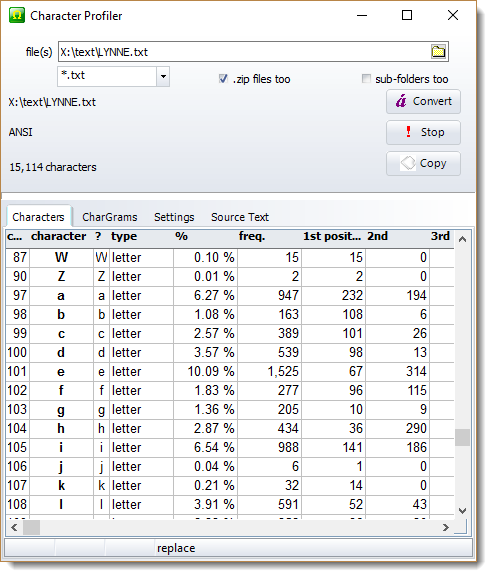Open the CharGrams tab
This screenshot has height=577, width=492.
pyautogui.click(x=110, y=217)
